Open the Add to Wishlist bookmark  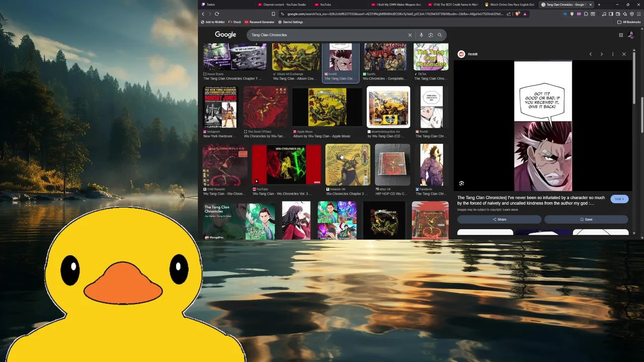click(x=213, y=22)
